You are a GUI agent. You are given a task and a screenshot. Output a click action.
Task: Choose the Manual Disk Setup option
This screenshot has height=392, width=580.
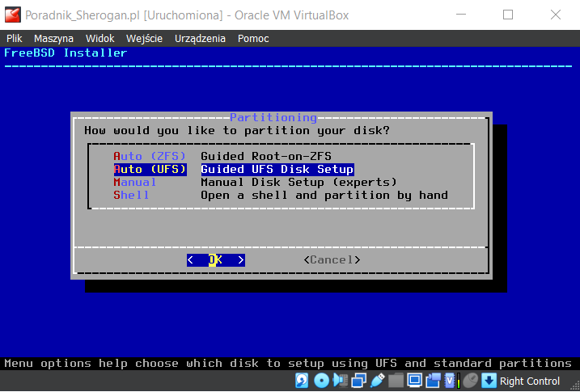coord(135,182)
